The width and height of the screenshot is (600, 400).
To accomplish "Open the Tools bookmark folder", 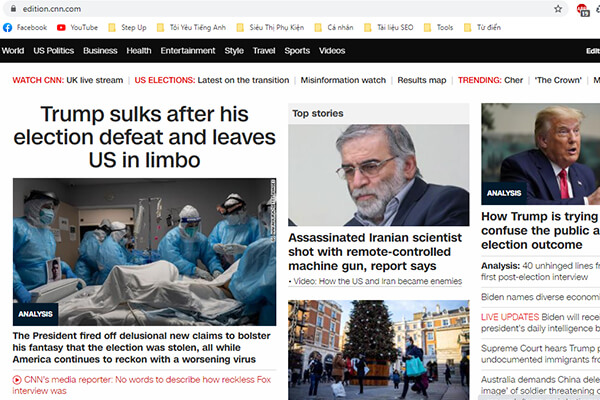I will (439, 27).
